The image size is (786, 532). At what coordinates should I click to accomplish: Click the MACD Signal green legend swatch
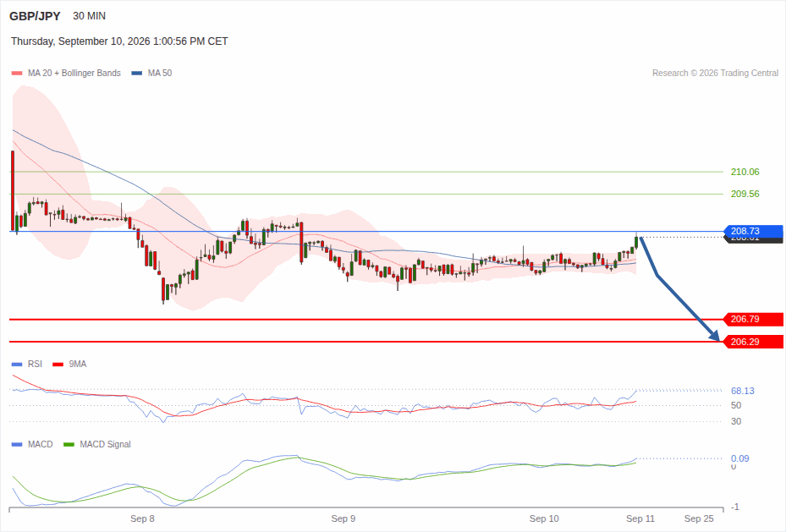69,444
